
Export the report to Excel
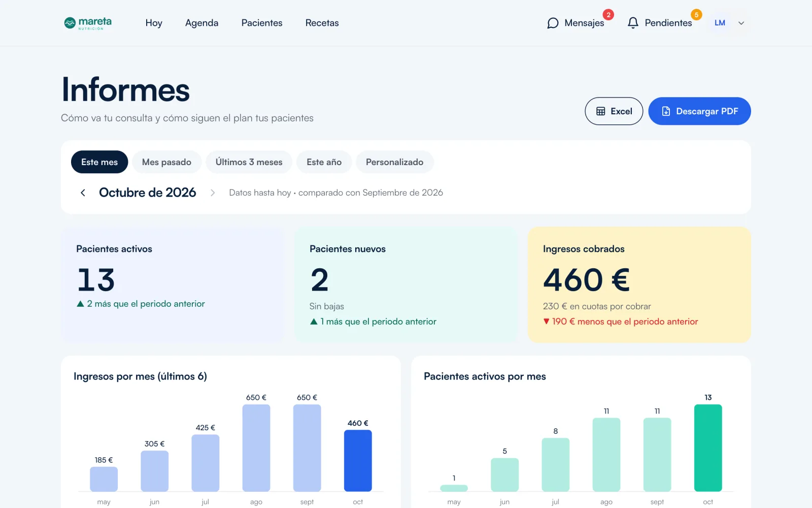click(614, 111)
